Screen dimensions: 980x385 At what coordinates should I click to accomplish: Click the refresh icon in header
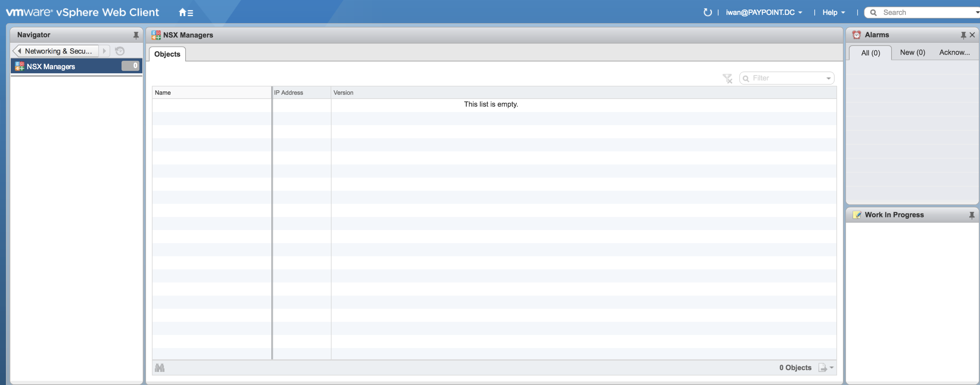tap(707, 13)
